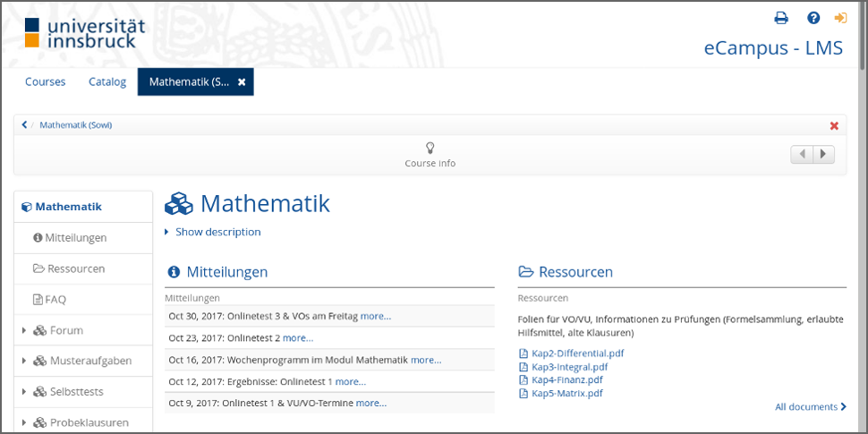Viewport: 868px width, 434px height.
Task: Go to next course element arrow
Action: pyautogui.click(x=823, y=154)
